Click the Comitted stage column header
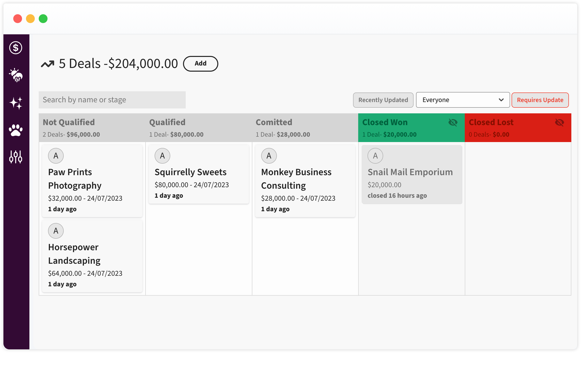The image size is (588, 368). 305,128
